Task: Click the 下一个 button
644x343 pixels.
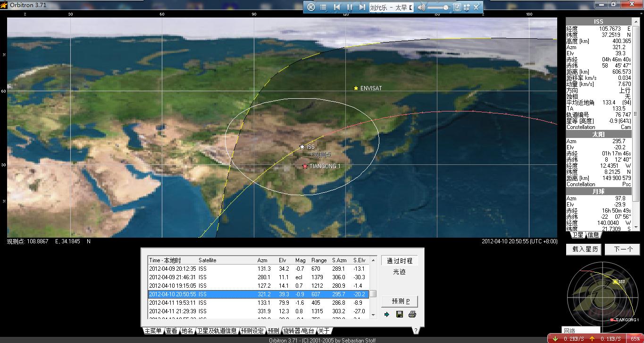Action: tap(623, 249)
